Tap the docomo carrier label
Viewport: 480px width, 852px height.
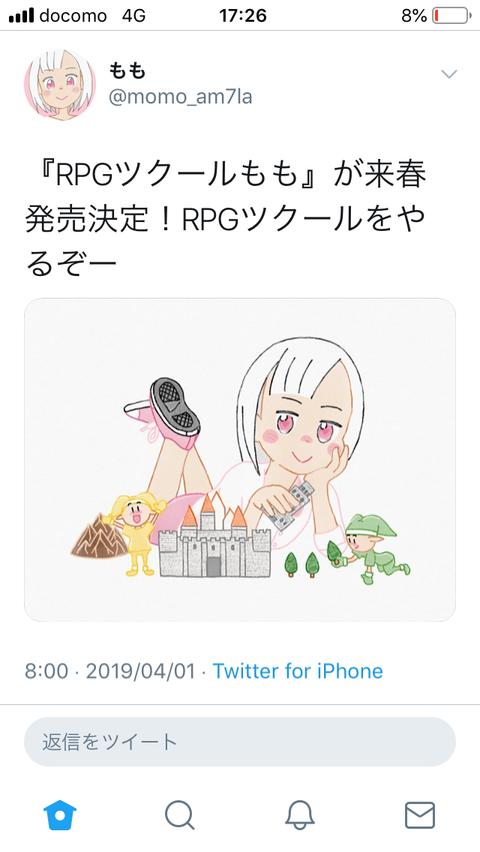click(x=73, y=16)
